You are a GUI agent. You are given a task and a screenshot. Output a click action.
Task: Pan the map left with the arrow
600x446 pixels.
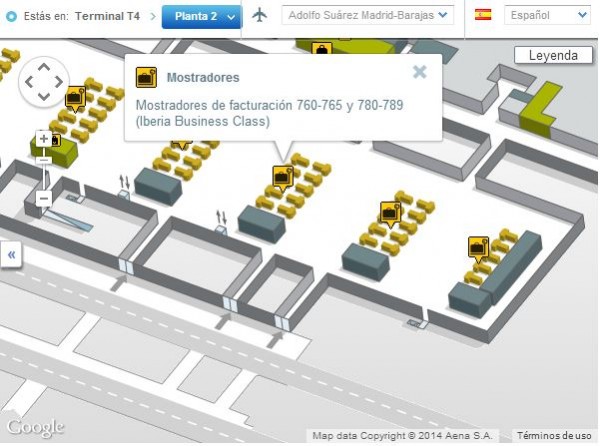tap(29, 82)
